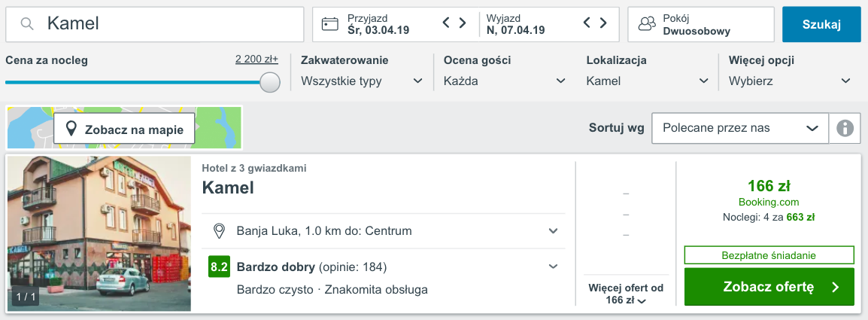Go to previous departure date arrow
The width and height of the screenshot is (868, 320).
(x=587, y=23)
